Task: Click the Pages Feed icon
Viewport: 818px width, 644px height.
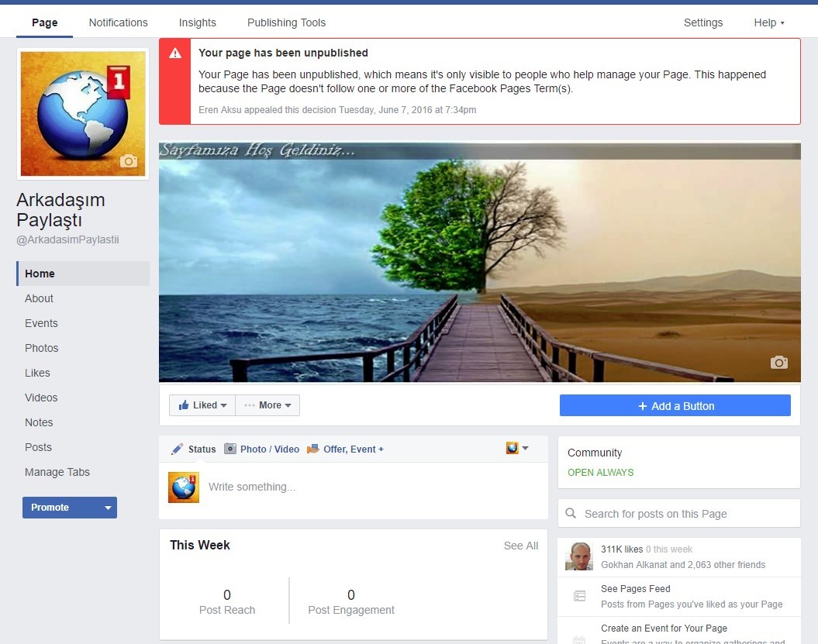Action: (x=580, y=596)
